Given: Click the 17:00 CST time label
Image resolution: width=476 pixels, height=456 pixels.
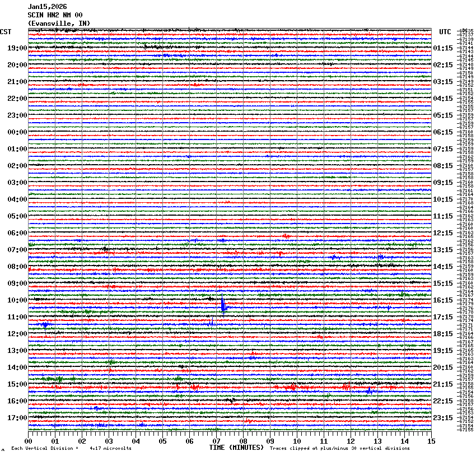Looking at the screenshot, I should pyautogui.click(x=17, y=418).
